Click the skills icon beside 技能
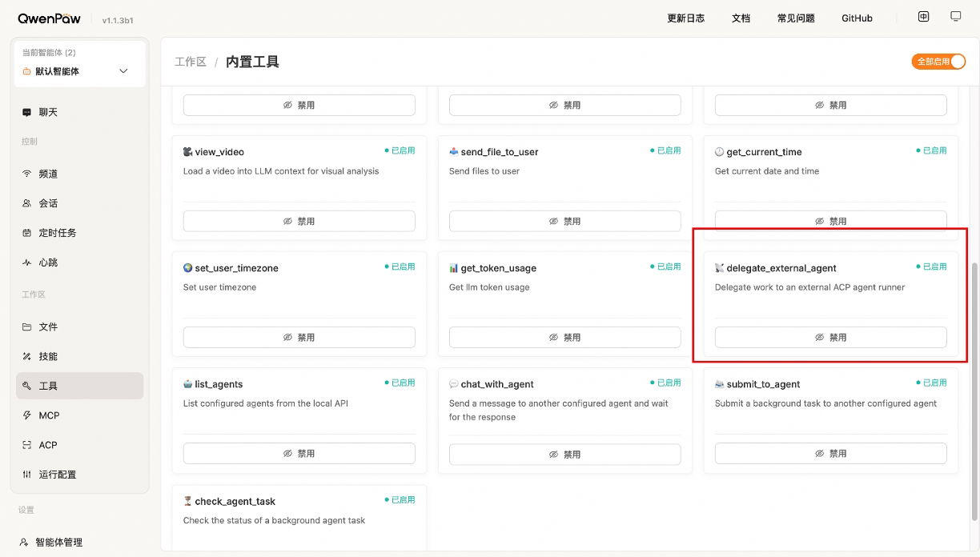Viewport: 980px width, 557px height. 27,356
